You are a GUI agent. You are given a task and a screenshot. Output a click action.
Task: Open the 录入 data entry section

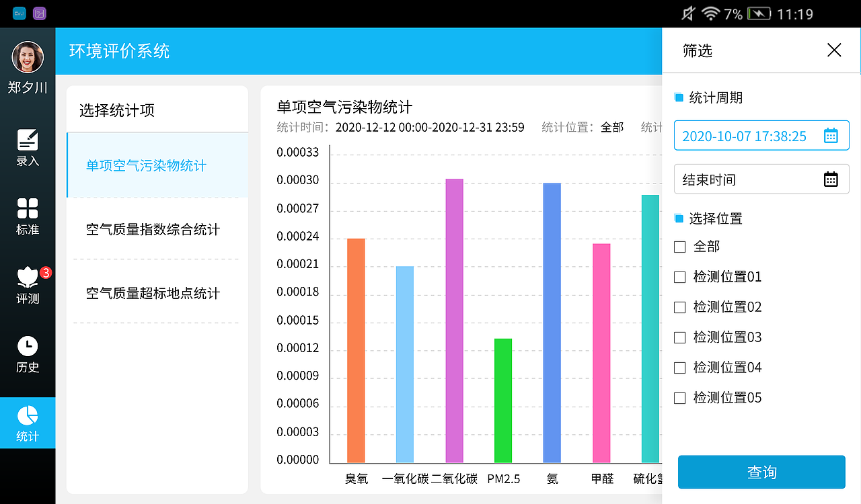coord(27,148)
